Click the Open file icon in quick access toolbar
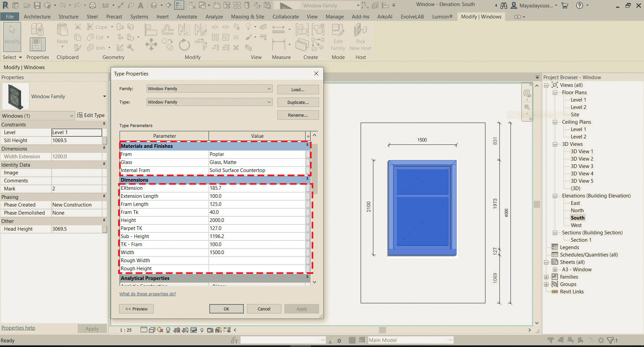Viewport: 644px width, 347px height. point(27,5)
